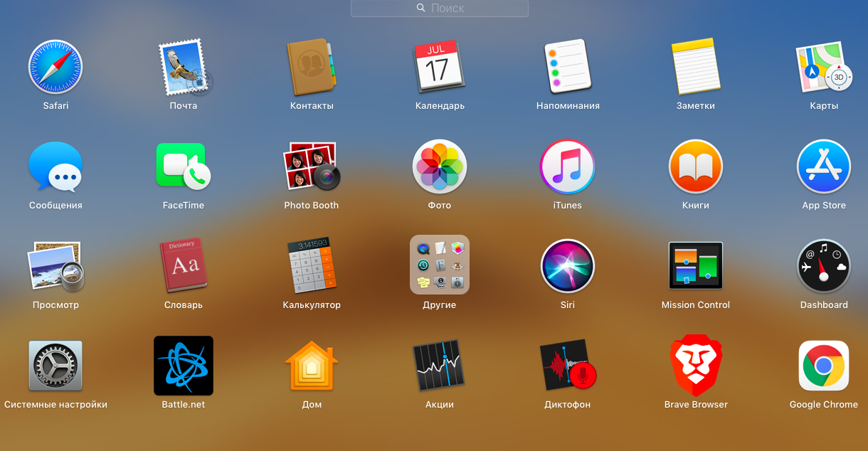Open the App Store
The image size is (868, 451).
coord(824,166)
